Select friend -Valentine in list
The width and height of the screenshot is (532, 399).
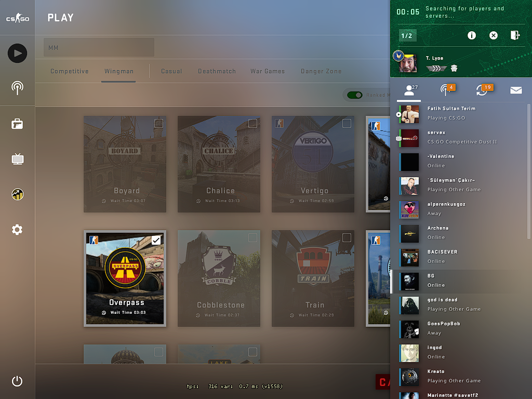point(461,162)
